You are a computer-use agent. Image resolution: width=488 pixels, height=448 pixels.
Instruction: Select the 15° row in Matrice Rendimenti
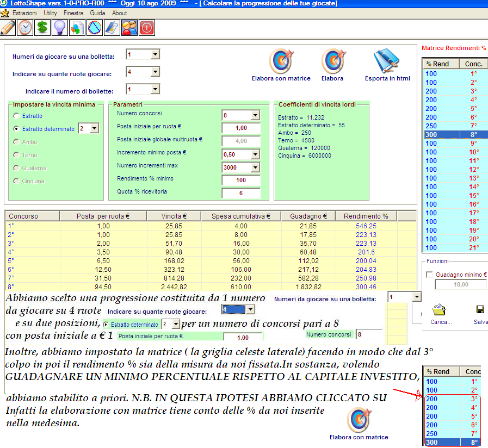point(455,196)
